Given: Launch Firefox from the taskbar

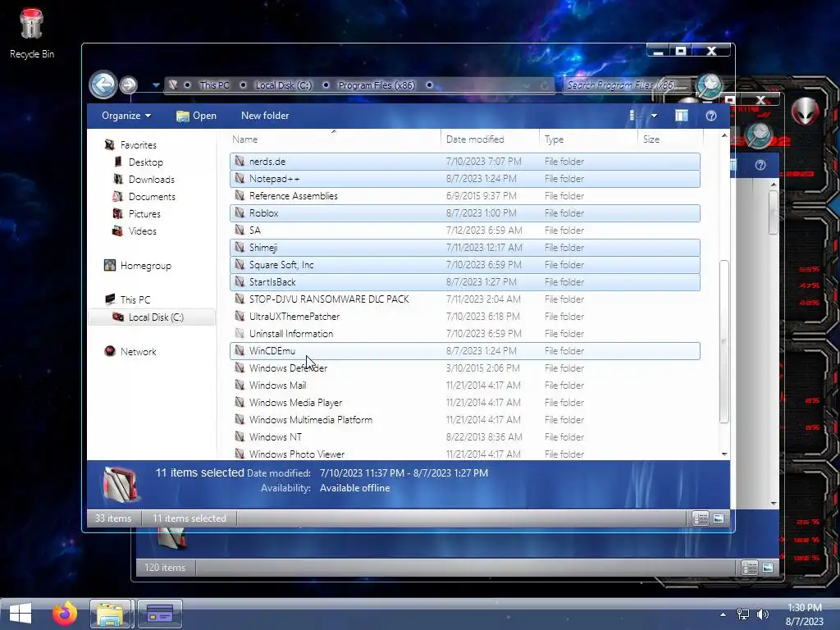Looking at the screenshot, I should click(x=65, y=614).
